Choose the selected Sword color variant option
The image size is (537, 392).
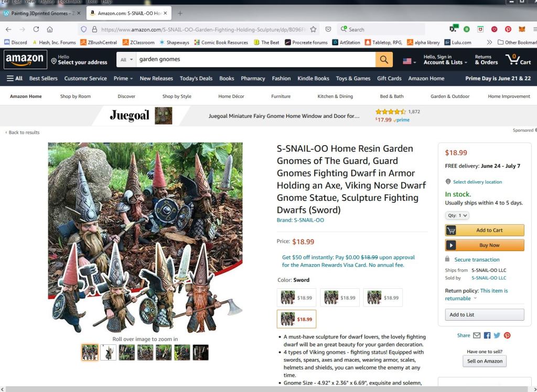point(296,319)
